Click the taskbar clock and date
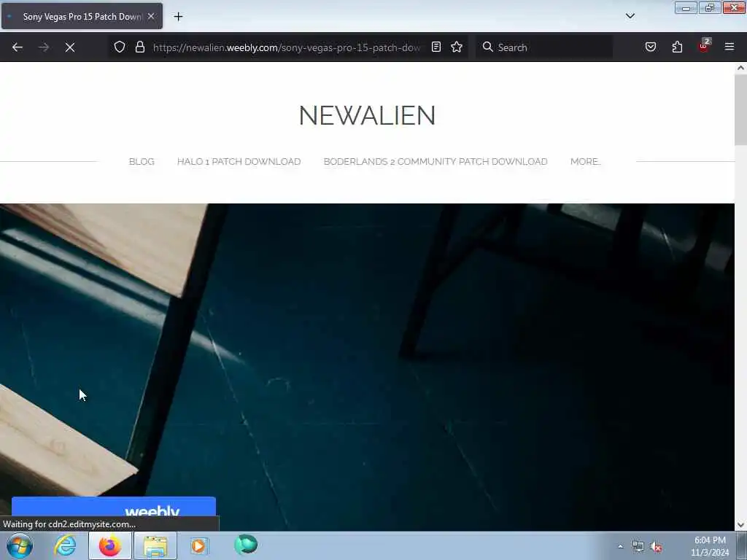The image size is (747, 560). [710, 546]
